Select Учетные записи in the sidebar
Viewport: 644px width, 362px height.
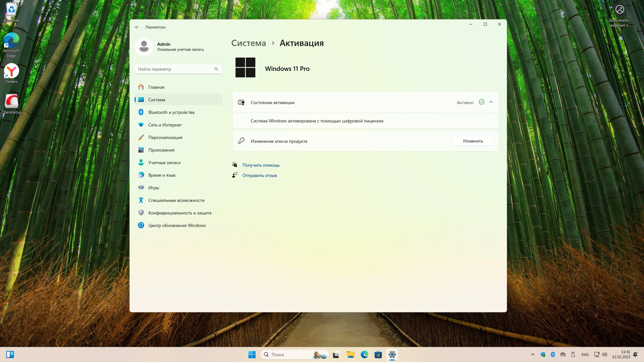pyautogui.click(x=164, y=163)
